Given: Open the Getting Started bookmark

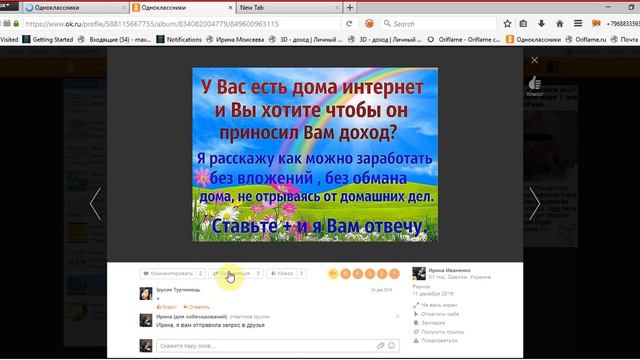Looking at the screenshot, I should tap(48, 40).
